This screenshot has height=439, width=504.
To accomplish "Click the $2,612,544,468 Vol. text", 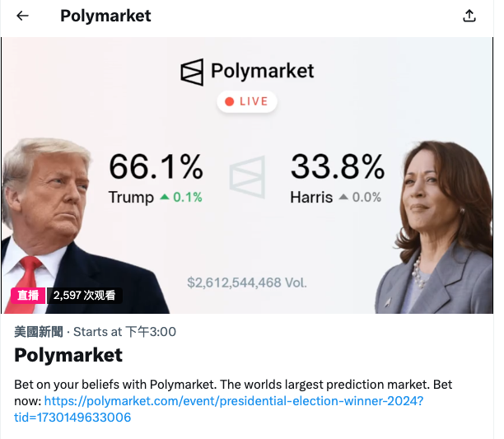I will point(247,283).
